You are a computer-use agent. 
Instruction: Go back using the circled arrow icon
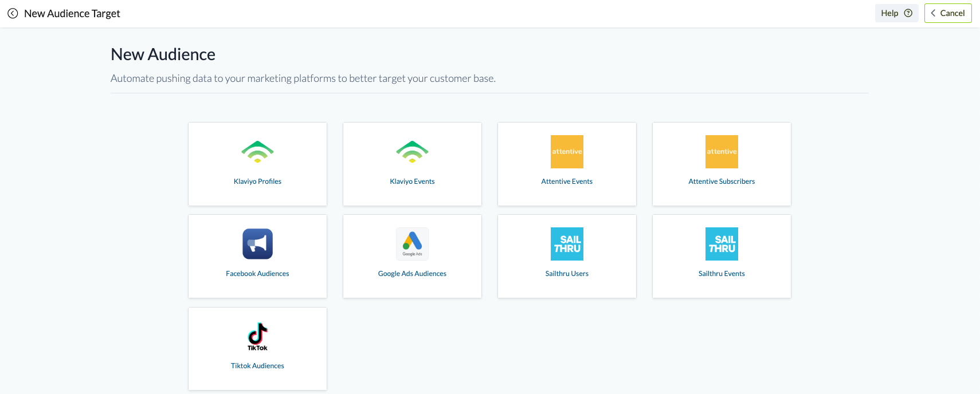(13, 13)
